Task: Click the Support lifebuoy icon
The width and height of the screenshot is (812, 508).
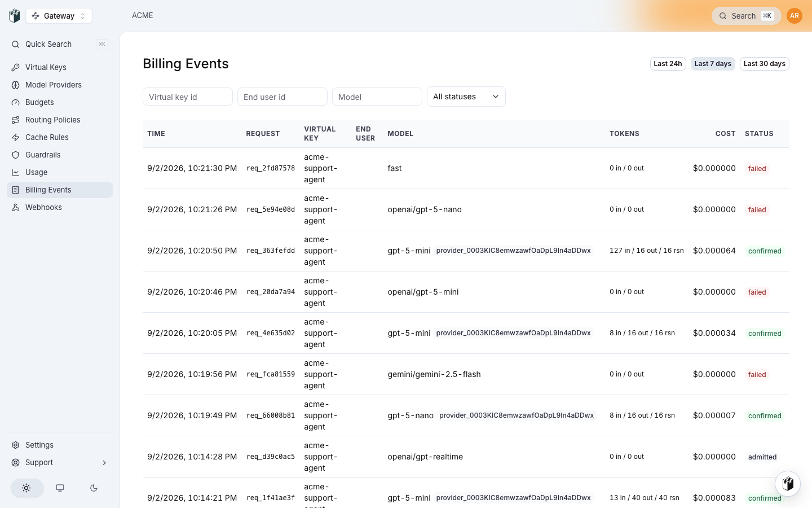Action: click(x=16, y=462)
